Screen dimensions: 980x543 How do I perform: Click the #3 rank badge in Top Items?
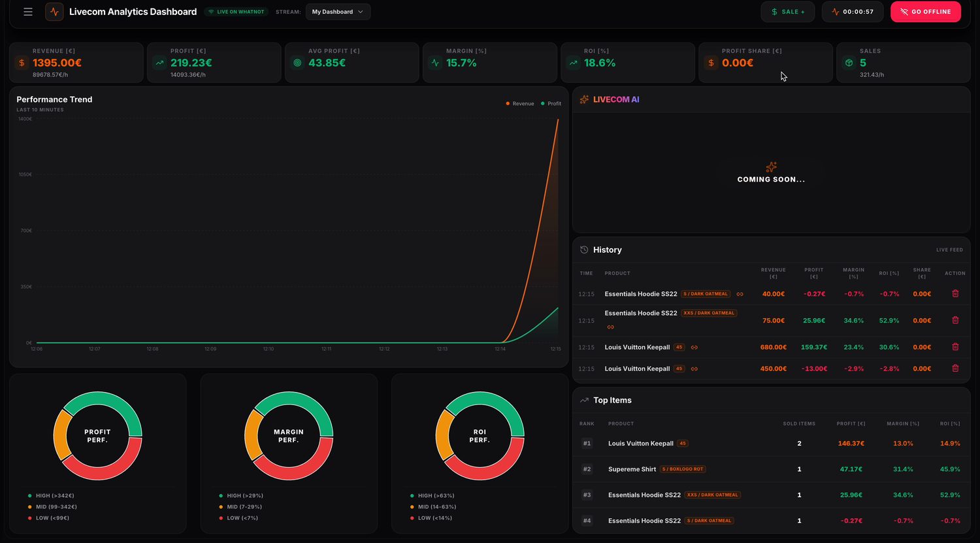click(587, 495)
